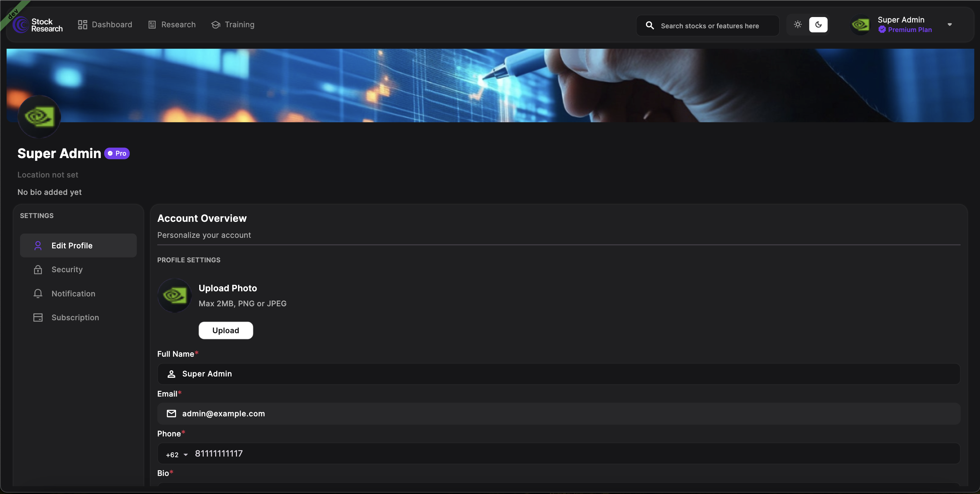This screenshot has height=494, width=980.
Task: Click the Notification bell icon
Action: tap(38, 293)
